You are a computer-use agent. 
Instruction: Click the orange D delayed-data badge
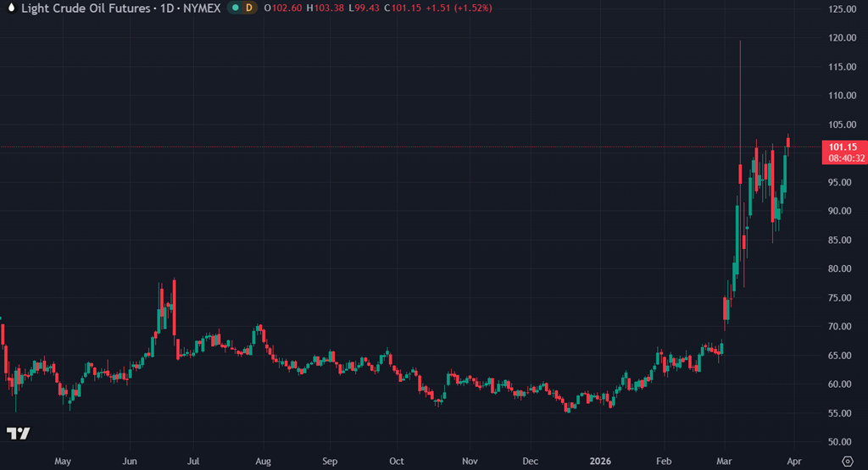pyautogui.click(x=248, y=8)
